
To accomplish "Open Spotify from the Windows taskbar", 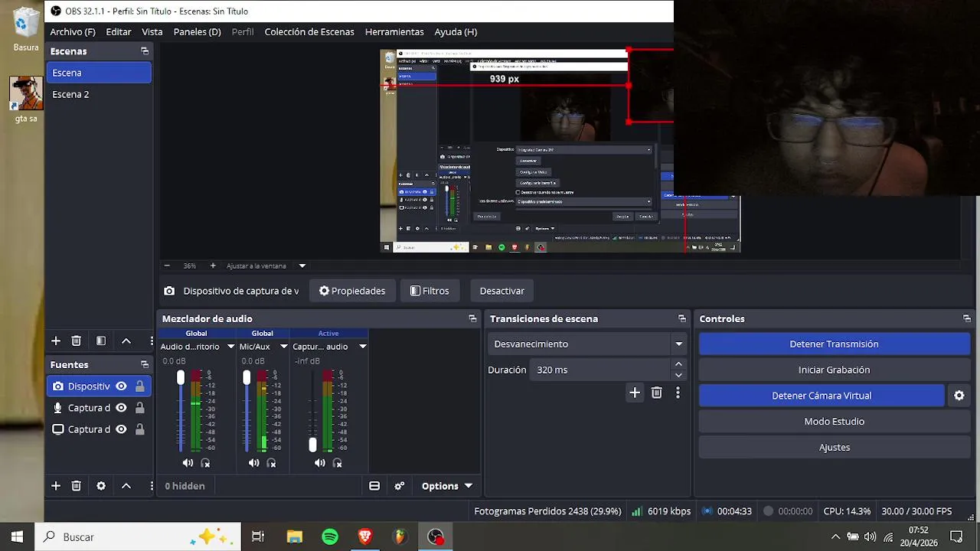I will 330,537.
